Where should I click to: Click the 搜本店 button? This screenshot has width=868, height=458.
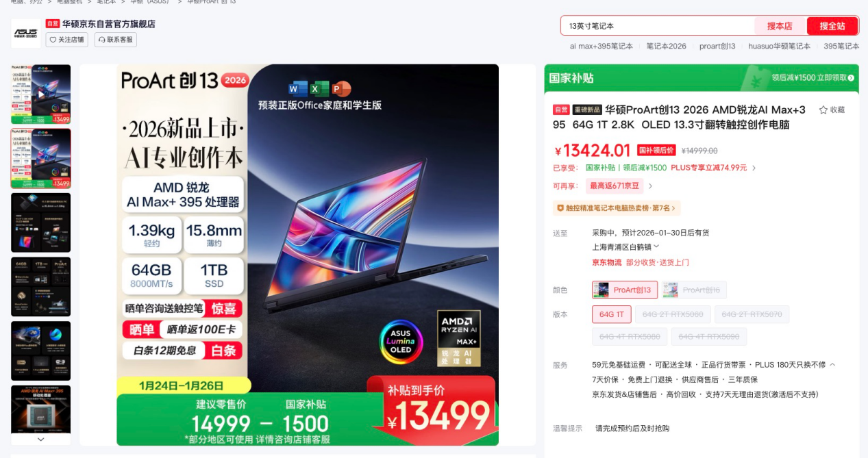coord(780,26)
